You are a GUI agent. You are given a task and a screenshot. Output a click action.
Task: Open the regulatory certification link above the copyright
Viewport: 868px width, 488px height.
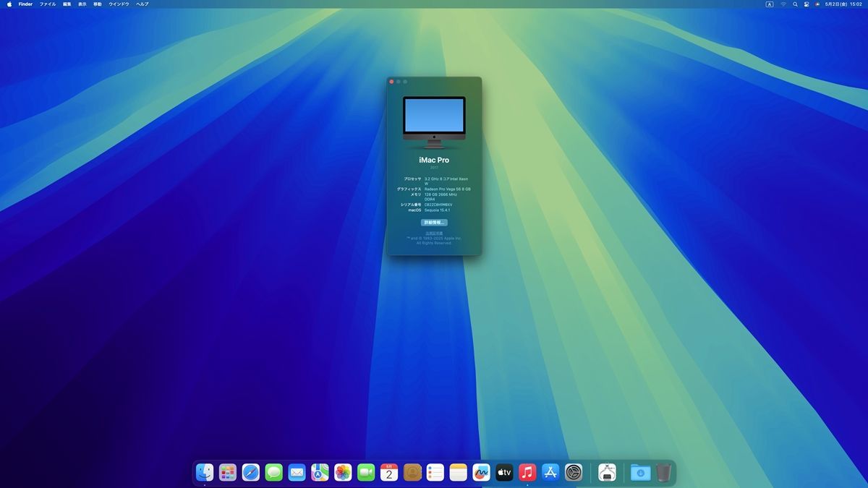click(434, 234)
